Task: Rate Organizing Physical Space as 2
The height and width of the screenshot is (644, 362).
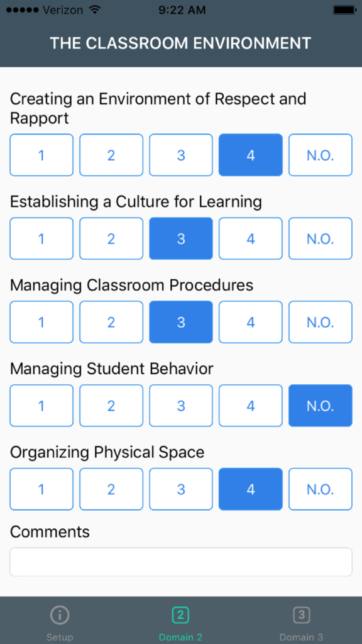Action: point(111,489)
